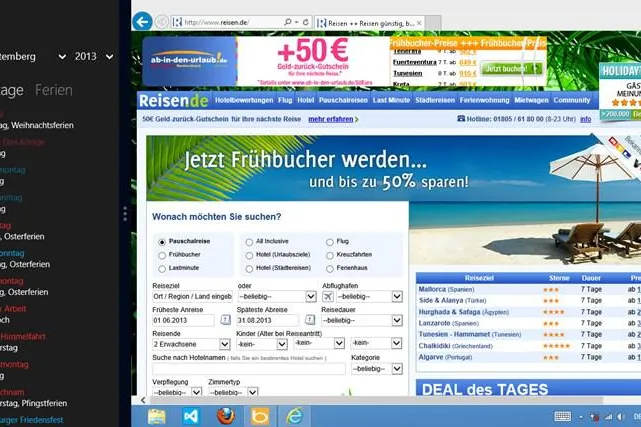Viewport: 641px width, 427px height.
Task: Click the ab-in-den-urlaub.de banner logo
Action: pyautogui.click(x=189, y=61)
